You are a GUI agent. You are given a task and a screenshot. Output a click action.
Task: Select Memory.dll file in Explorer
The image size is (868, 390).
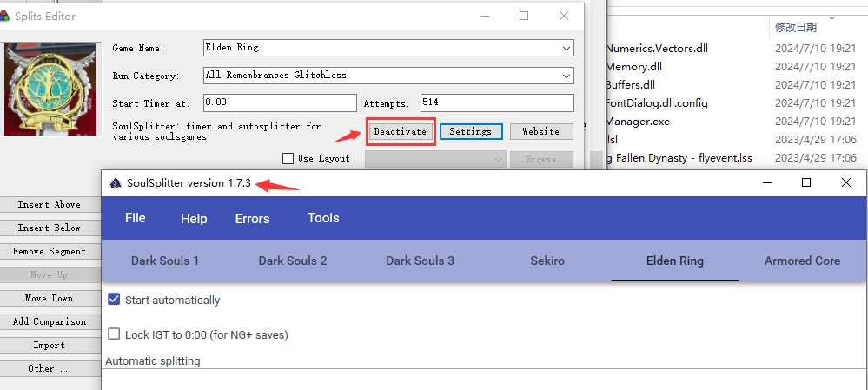click(633, 66)
